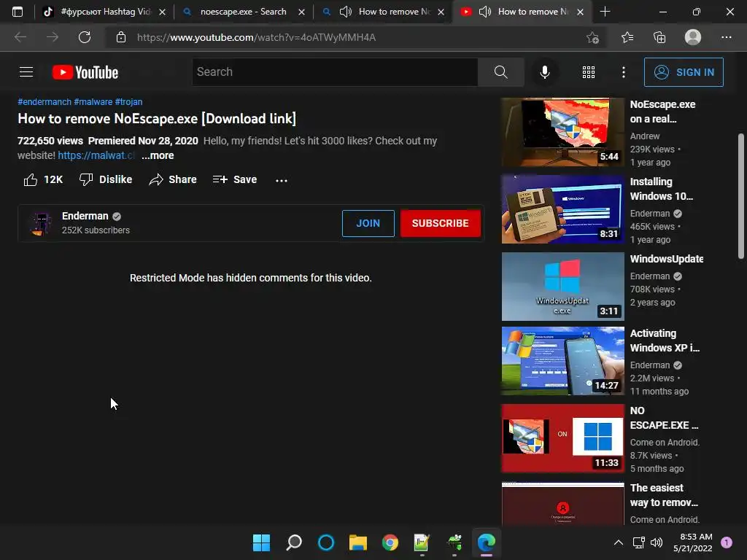
Task: Subscribe to Enderman
Action: (440, 223)
